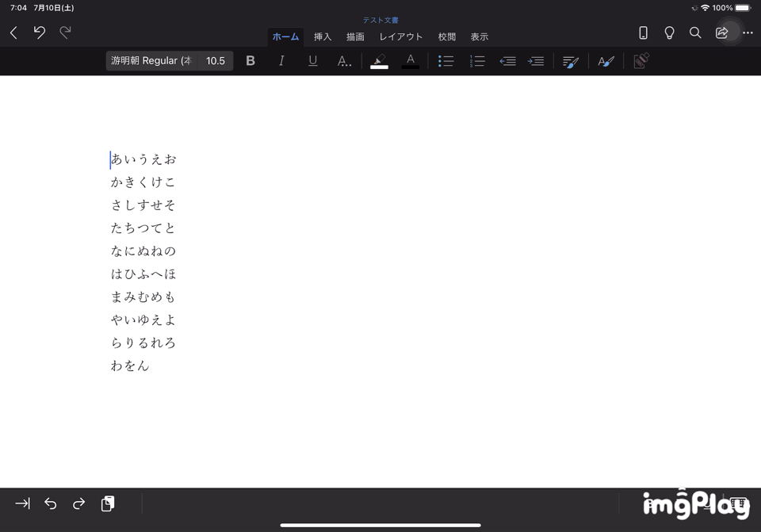Apply a bulleted list
Viewport: 761px width, 532px height.
click(446, 61)
